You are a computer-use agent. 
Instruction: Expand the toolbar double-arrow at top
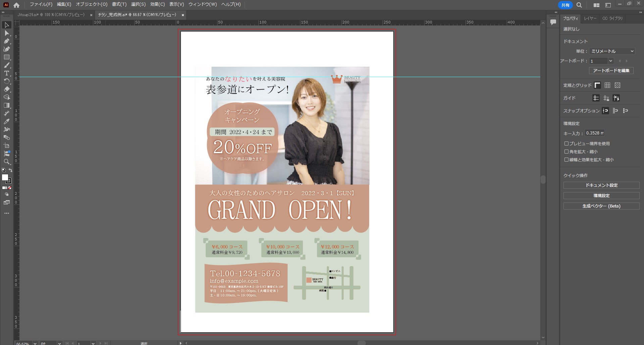click(3, 12)
